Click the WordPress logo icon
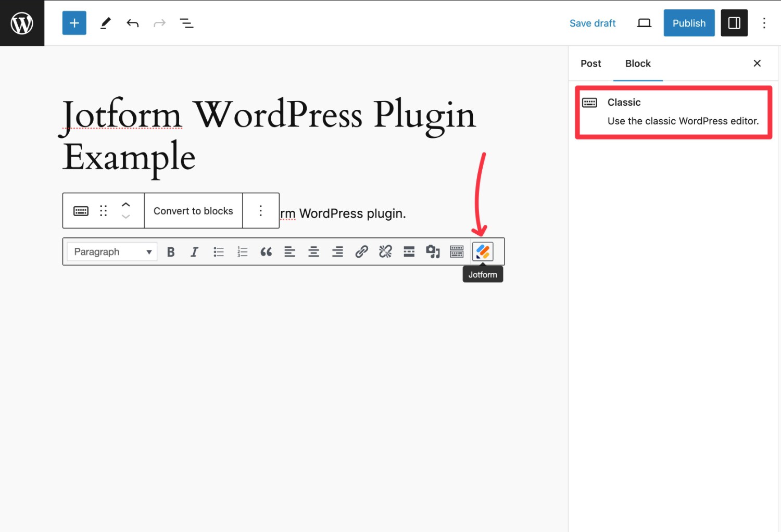 (x=22, y=23)
